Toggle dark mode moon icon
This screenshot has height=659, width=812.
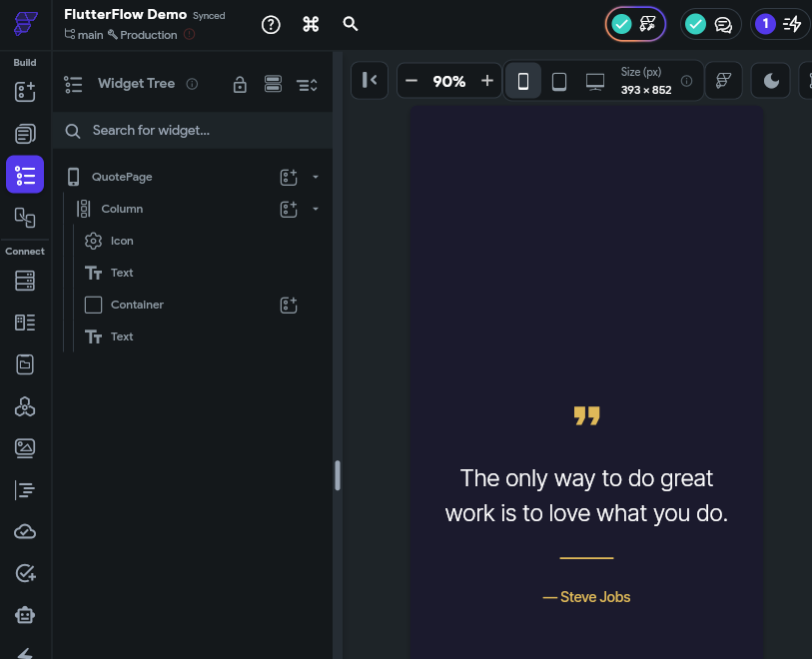coord(771,81)
